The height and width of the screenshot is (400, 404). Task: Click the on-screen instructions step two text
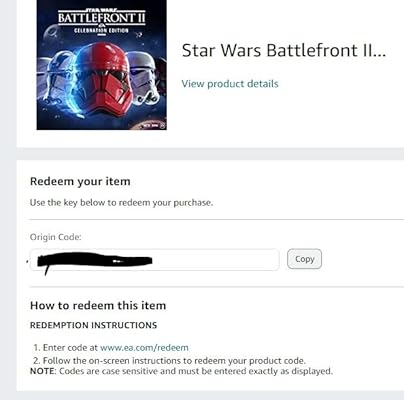pyautogui.click(x=174, y=361)
